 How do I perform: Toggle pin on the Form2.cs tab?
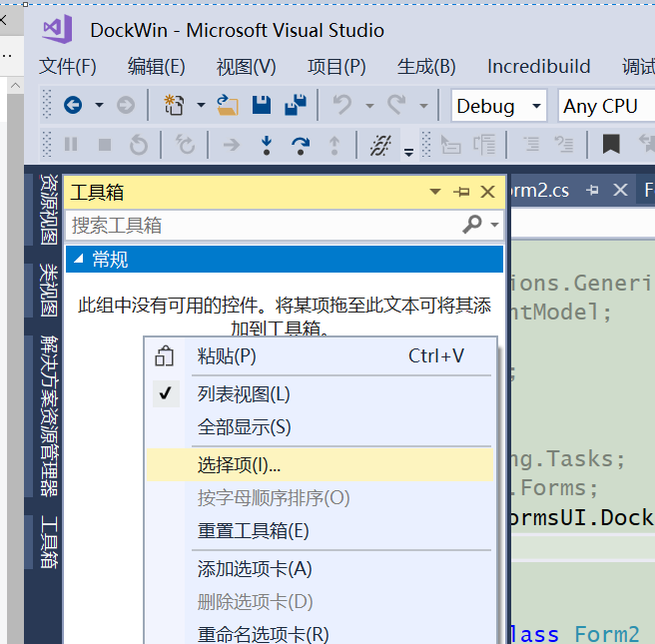coord(592,191)
